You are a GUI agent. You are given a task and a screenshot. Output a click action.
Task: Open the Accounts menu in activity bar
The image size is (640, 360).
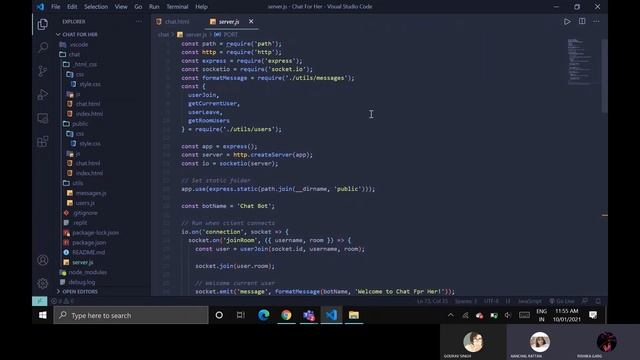click(x=42, y=260)
